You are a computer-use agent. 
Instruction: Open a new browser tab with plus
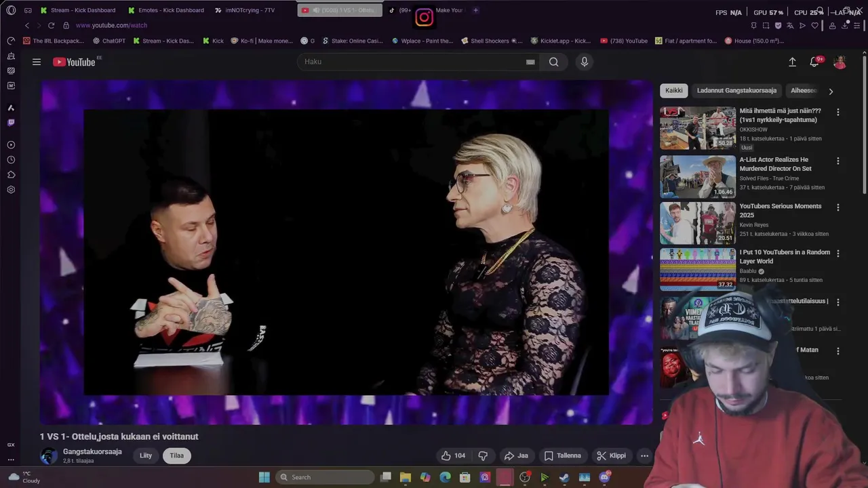475,10
